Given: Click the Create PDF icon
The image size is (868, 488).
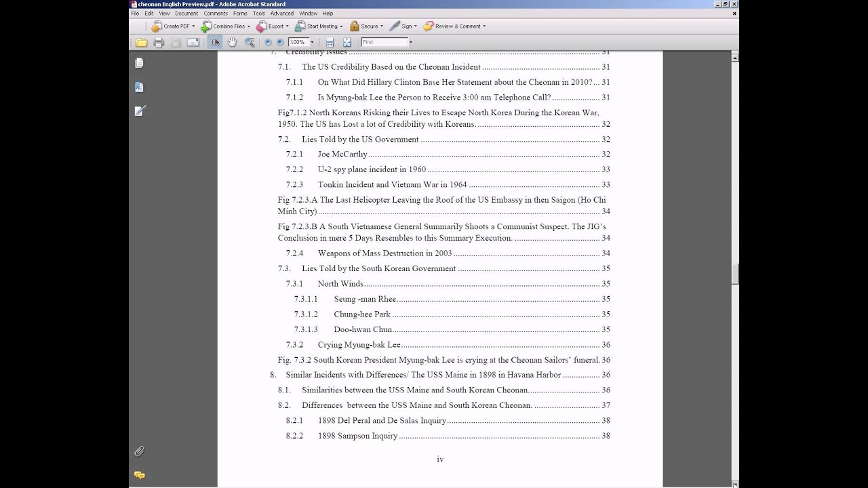Looking at the screenshot, I should [x=157, y=26].
